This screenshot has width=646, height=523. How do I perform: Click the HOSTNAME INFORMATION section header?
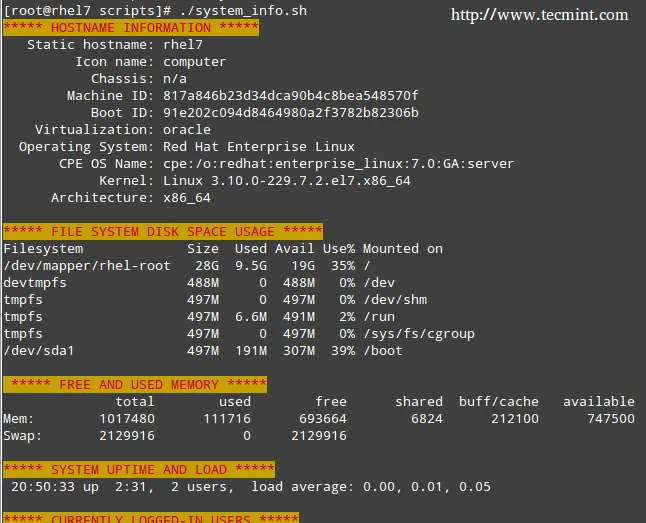pyautogui.click(x=130, y=28)
